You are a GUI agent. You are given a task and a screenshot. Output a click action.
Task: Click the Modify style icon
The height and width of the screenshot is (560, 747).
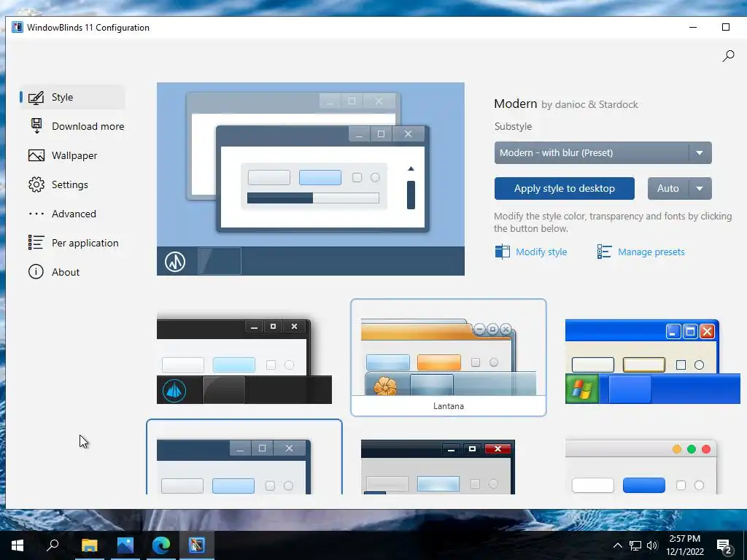(502, 252)
